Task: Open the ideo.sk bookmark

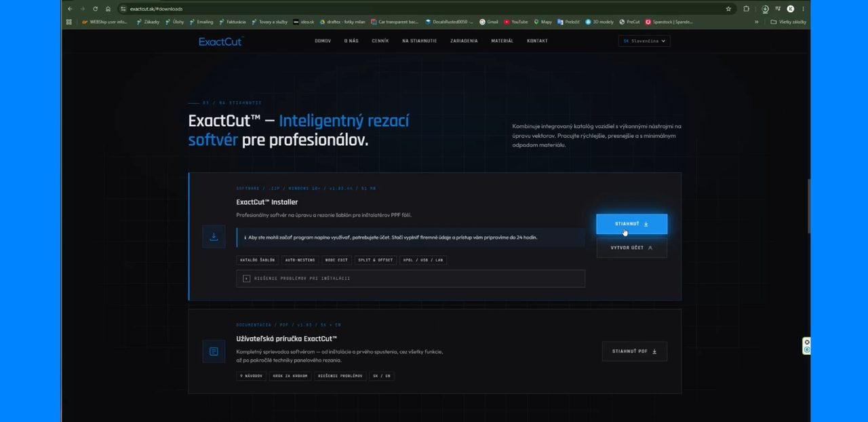Action: coord(304,22)
